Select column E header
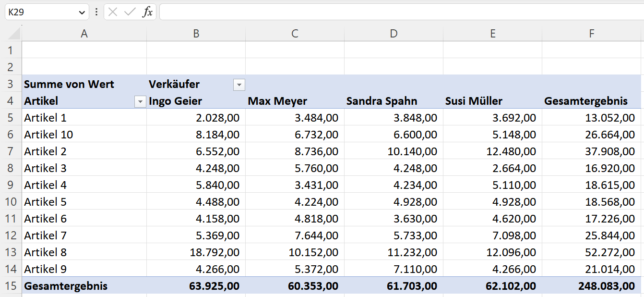The image size is (644, 297). [x=492, y=33]
